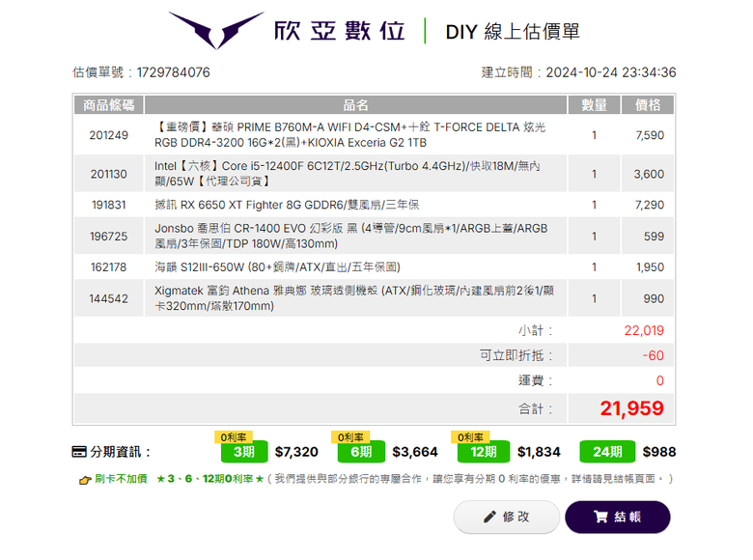The width and height of the screenshot is (753, 560).
Task: Click the Intel Core i5-12400F product name
Action: pos(348,174)
